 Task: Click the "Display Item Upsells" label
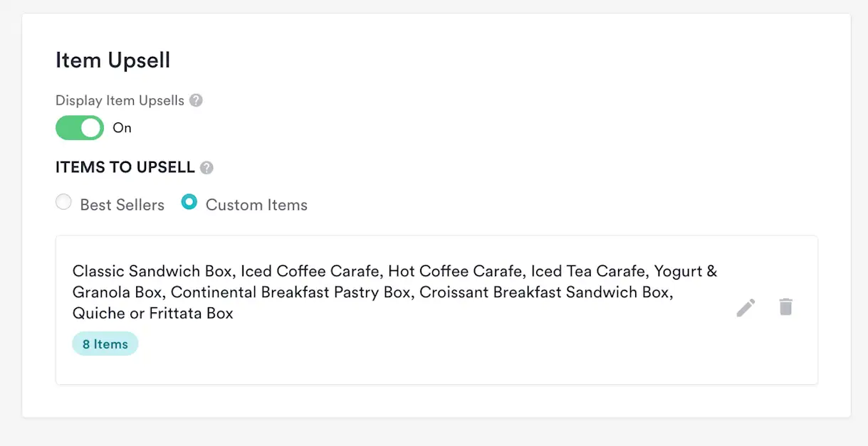120,101
